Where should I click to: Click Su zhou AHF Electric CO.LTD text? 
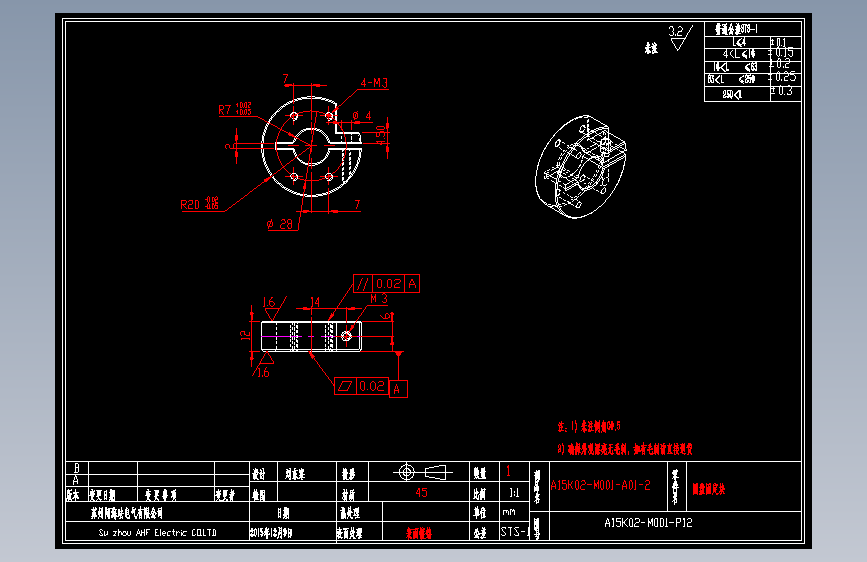coord(158,533)
